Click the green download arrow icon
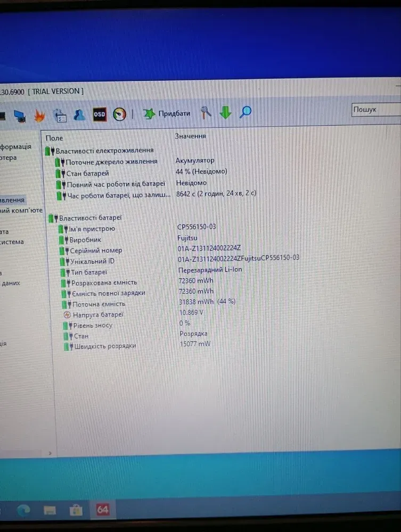Screen dimensions: 401x532 pyautogui.click(x=226, y=112)
